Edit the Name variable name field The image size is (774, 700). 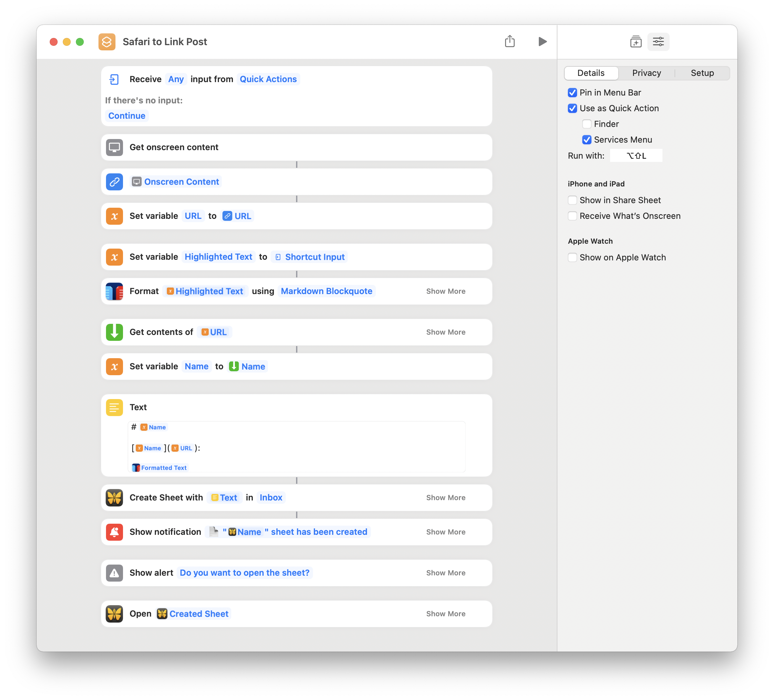pyautogui.click(x=197, y=366)
